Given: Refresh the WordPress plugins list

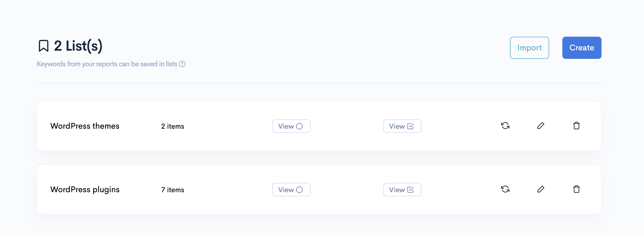Looking at the screenshot, I should [x=505, y=189].
